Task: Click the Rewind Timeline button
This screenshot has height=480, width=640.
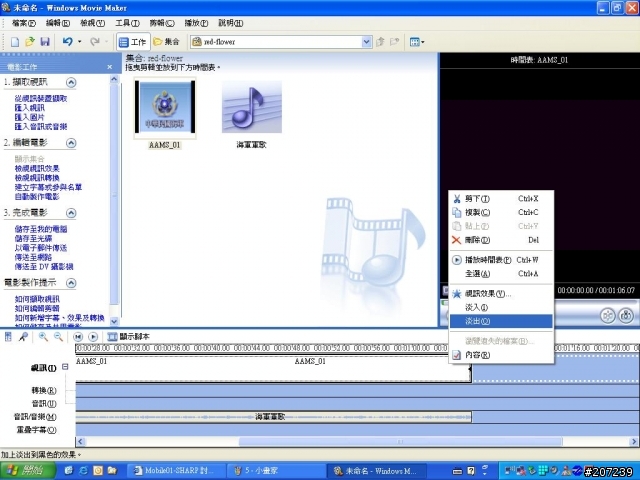Action: coord(78,337)
